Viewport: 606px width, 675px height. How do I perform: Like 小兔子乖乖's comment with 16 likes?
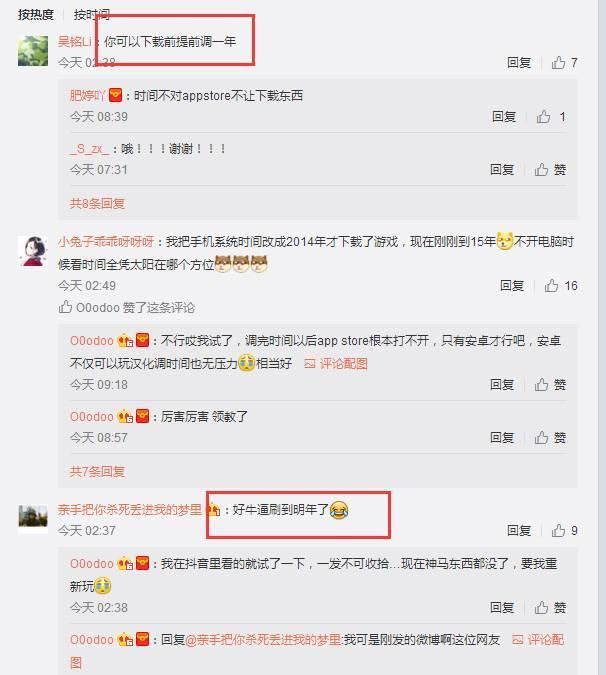tap(561, 286)
